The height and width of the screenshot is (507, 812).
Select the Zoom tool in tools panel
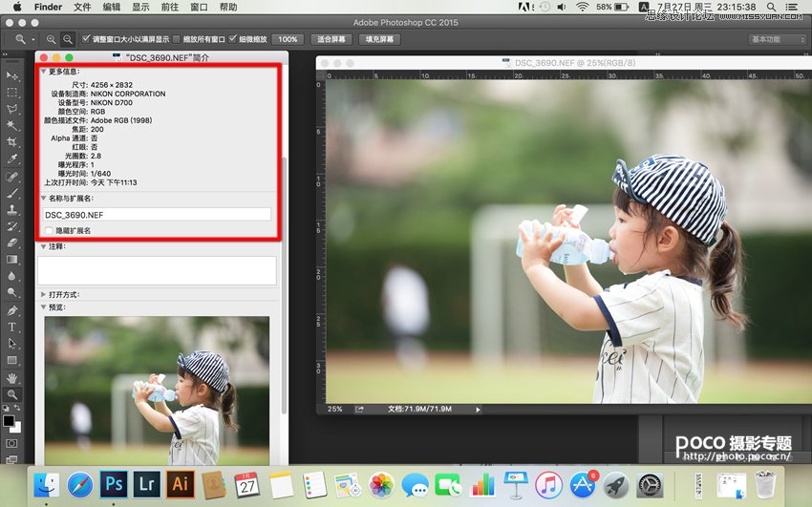11,394
